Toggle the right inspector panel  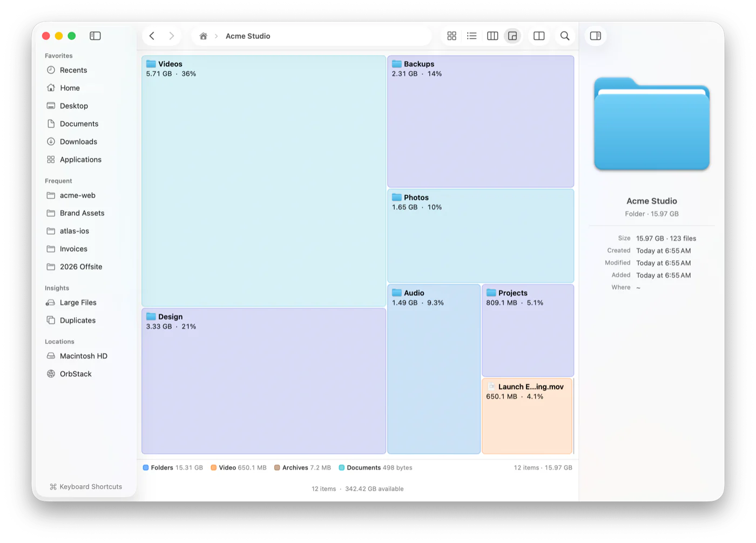[596, 36]
